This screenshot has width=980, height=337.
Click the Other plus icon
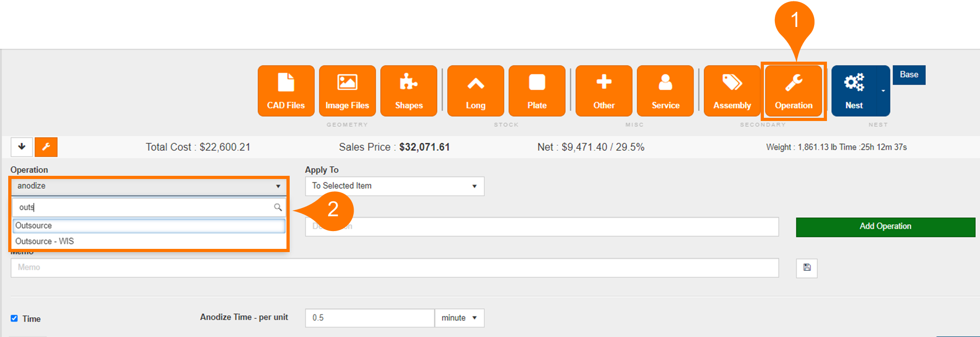(x=604, y=91)
